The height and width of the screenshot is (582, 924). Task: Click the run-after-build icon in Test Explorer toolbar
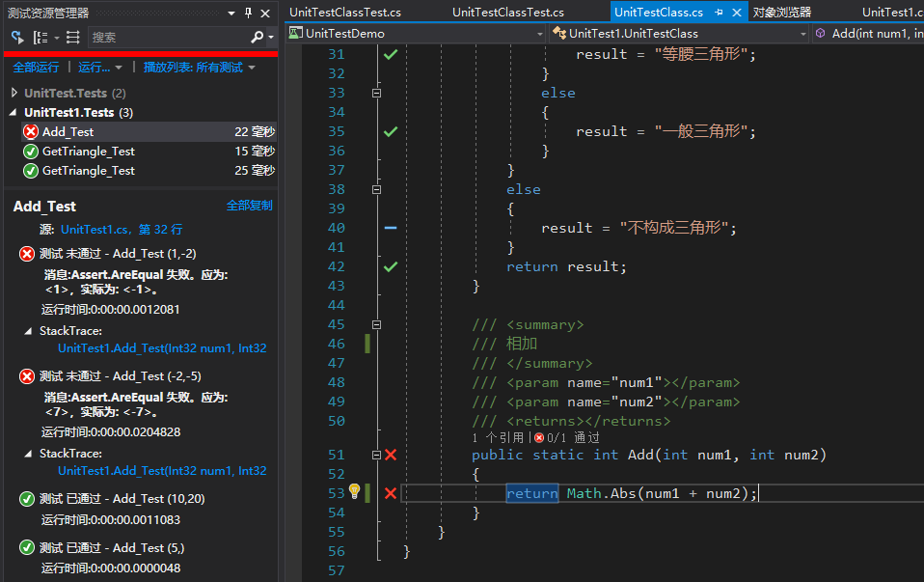[17, 38]
